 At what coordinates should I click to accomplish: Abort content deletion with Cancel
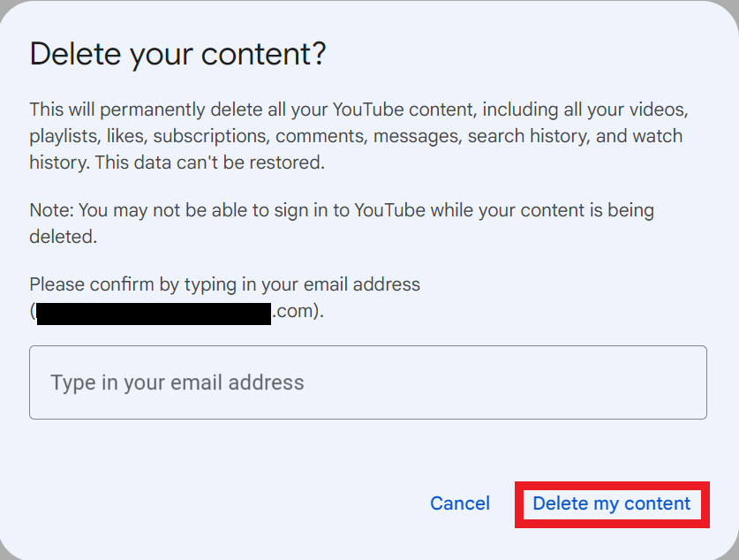point(459,503)
